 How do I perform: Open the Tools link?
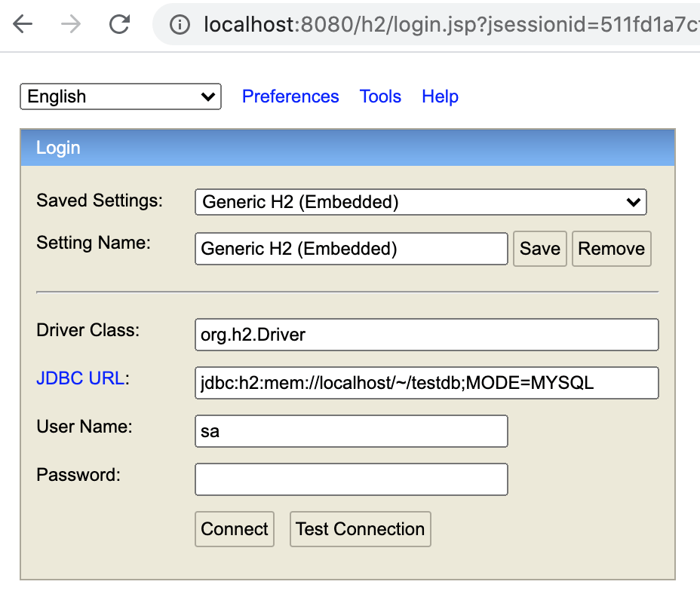click(x=380, y=96)
